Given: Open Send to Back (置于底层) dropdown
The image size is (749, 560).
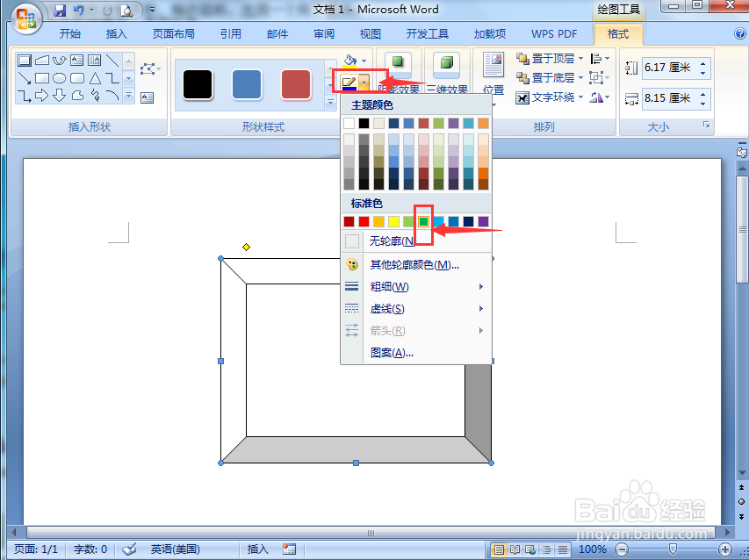Looking at the screenshot, I should click(x=581, y=77).
